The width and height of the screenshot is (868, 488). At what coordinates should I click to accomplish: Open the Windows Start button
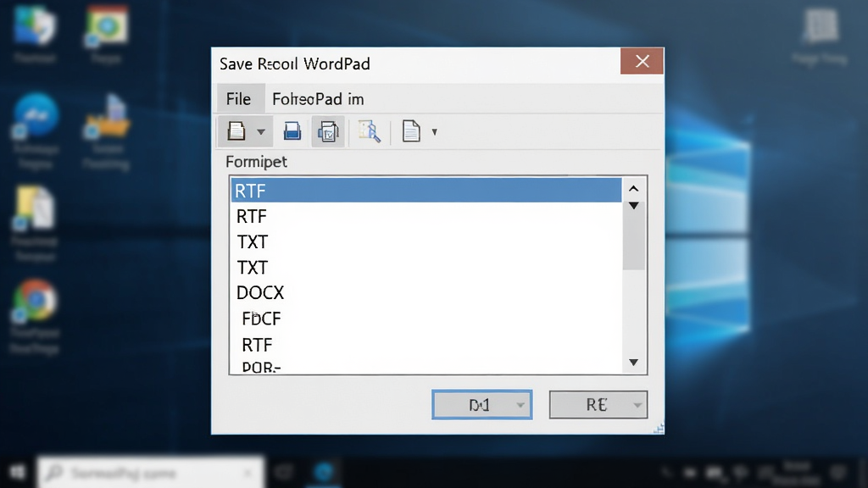tap(17, 472)
